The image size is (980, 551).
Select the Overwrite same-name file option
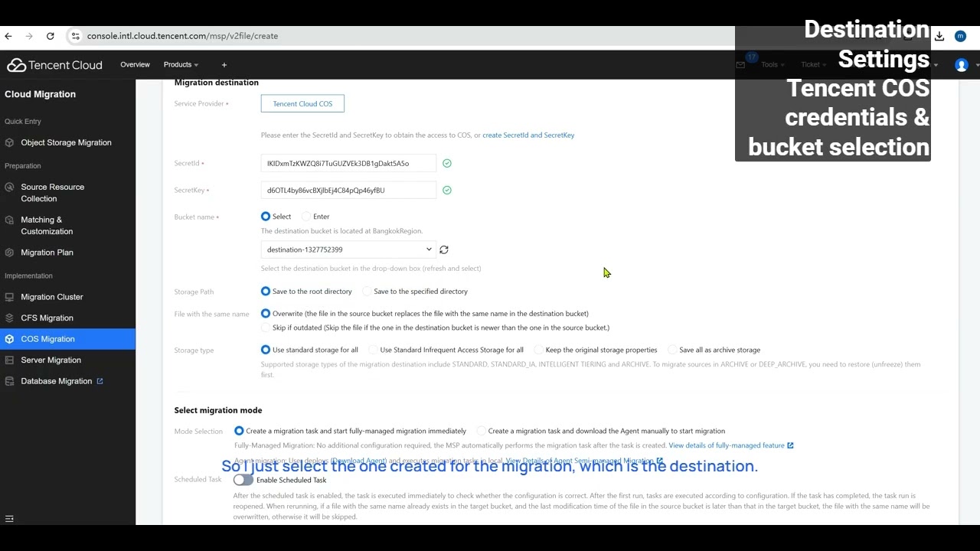(x=266, y=314)
